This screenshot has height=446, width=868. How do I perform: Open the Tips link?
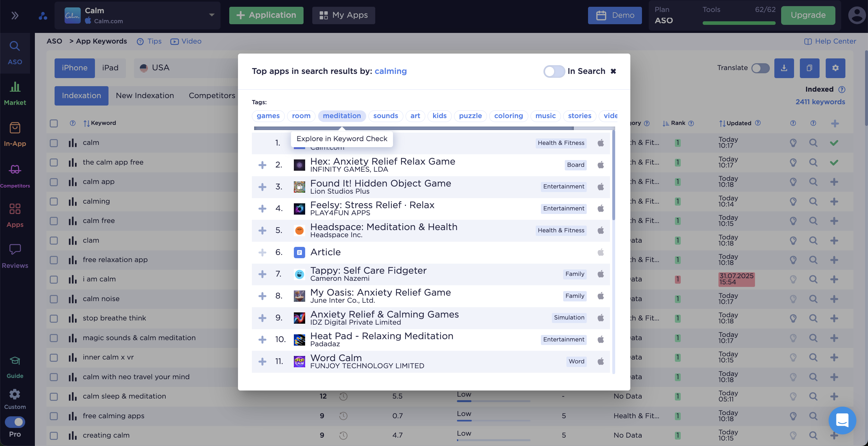click(149, 41)
